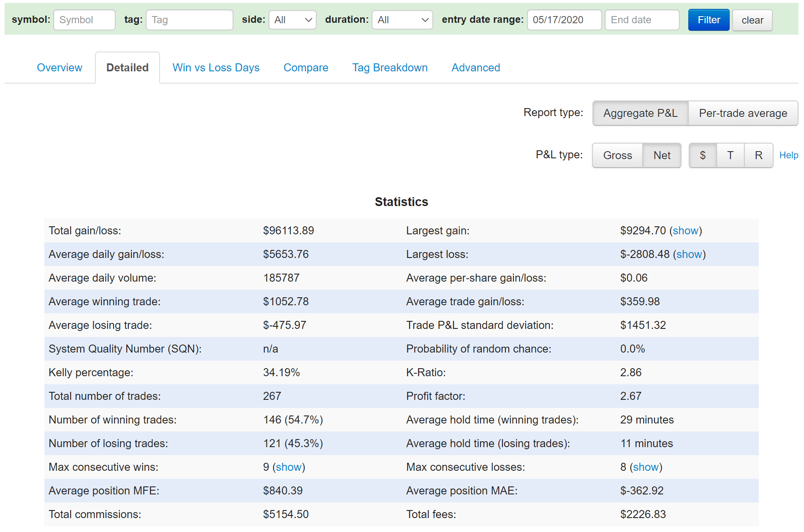Show max consecutive losses trades
Viewport: 804px width, 532px height.
pyautogui.click(x=646, y=467)
